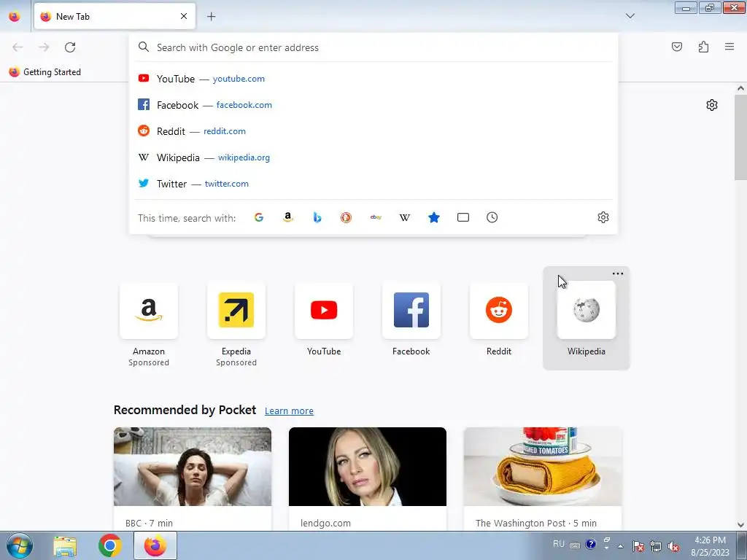Close the New Tab tab
747x560 pixels.
click(184, 16)
